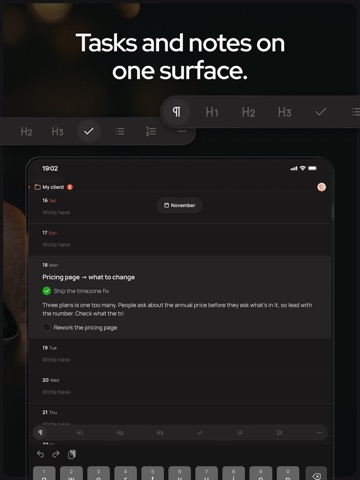
Task: Tap H2 in toolbar above keyboard
Action: click(x=120, y=433)
